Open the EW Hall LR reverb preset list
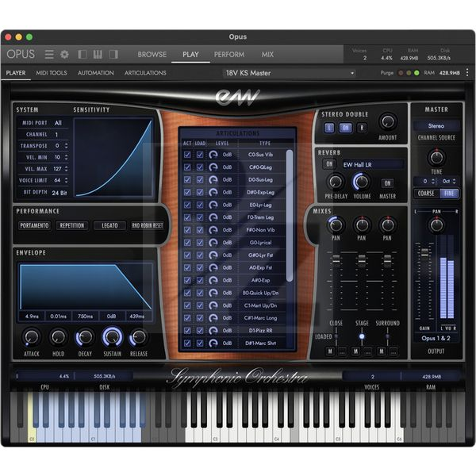Screen dimensions: 476x476 (x=371, y=164)
